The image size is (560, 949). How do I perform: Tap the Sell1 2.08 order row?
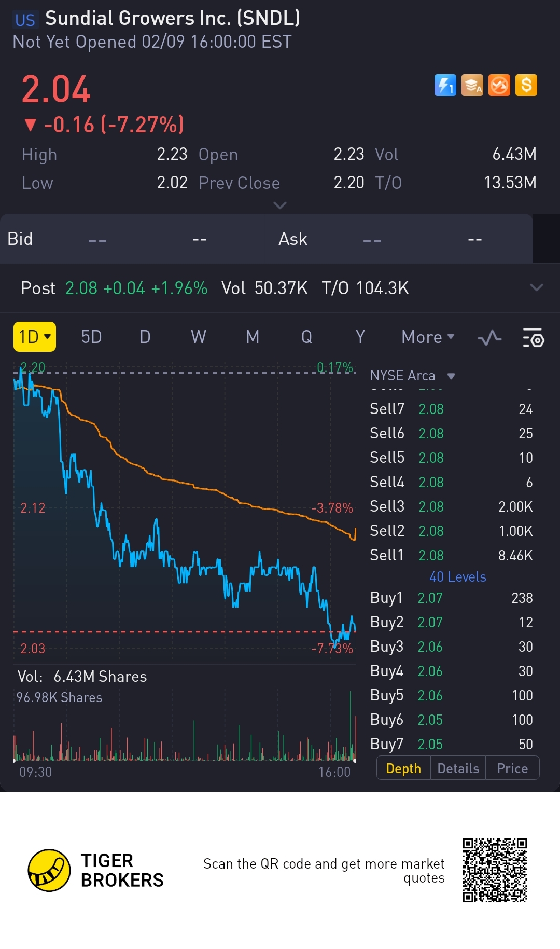[451, 555]
